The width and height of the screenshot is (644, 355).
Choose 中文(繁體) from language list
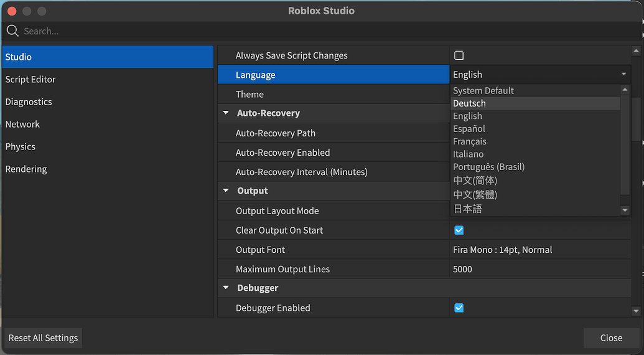pos(535,194)
